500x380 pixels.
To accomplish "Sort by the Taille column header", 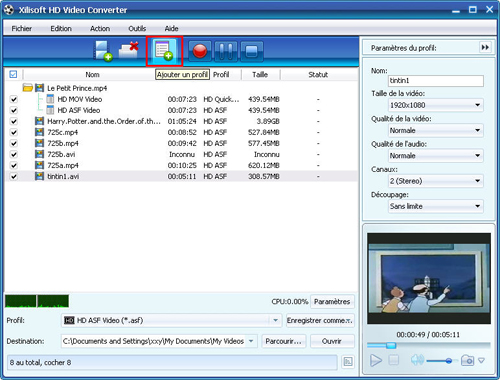I will 260,74.
